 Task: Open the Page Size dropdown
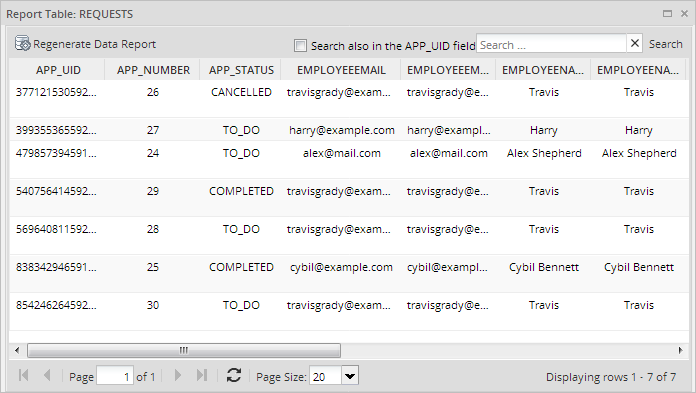350,376
